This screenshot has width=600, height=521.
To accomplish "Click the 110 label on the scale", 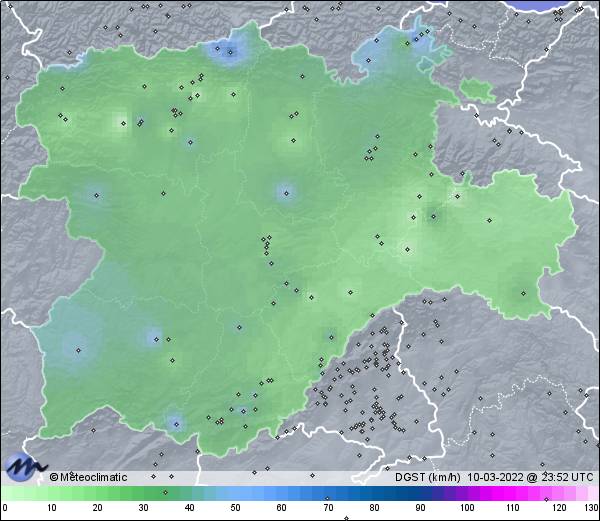I will pyautogui.click(x=513, y=508).
